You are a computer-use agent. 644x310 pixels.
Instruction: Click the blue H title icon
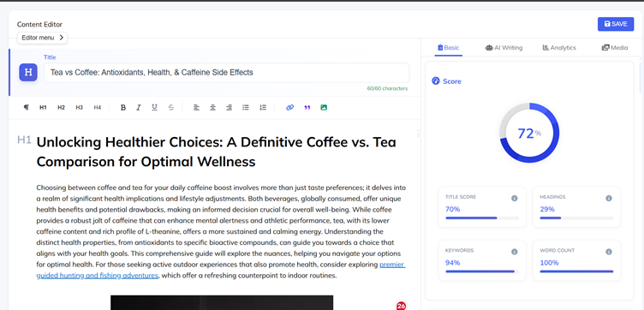click(28, 72)
